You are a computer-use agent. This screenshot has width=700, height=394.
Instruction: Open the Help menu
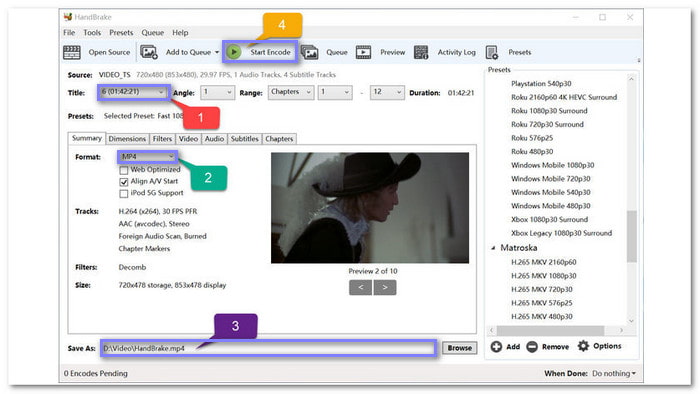(180, 33)
